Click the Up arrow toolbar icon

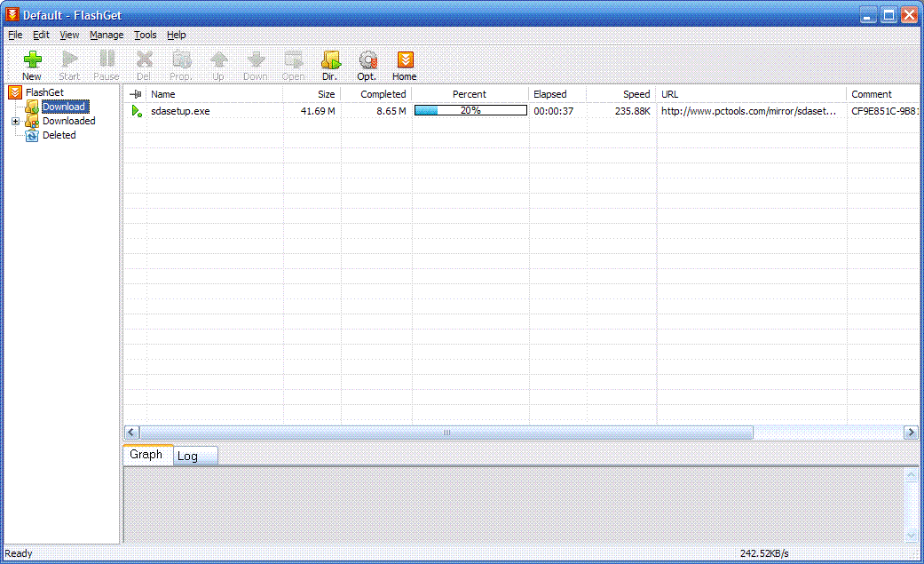[x=218, y=60]
